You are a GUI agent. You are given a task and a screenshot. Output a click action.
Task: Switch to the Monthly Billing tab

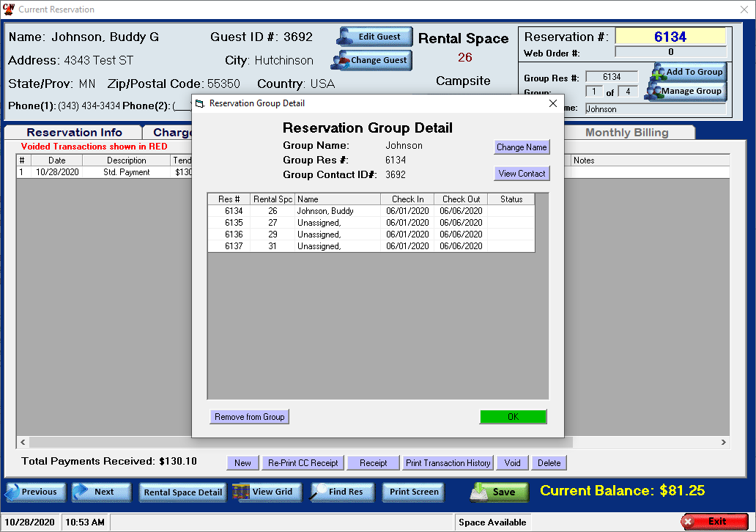[628, 132]
